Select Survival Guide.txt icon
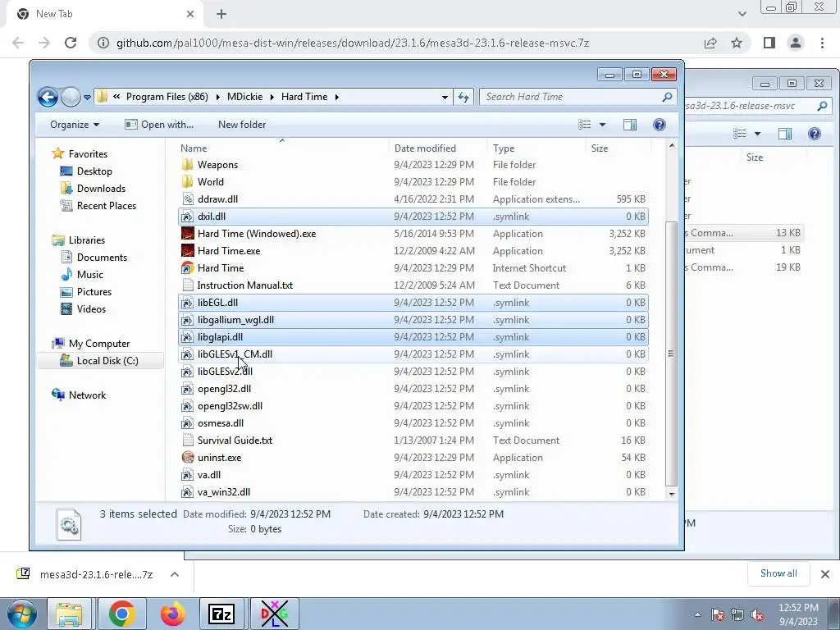Image resolution: width=840 pixels, height=630 pixels. coord(188,441)
